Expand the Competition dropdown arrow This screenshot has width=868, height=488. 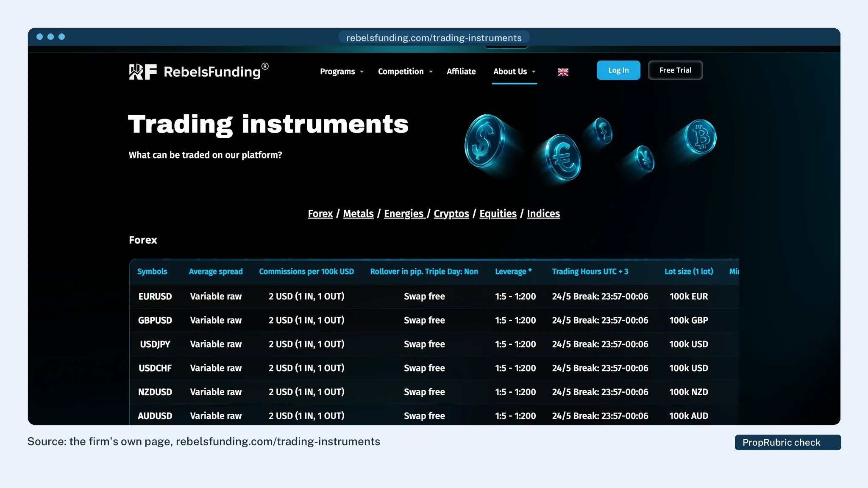[x=431, y=72]
